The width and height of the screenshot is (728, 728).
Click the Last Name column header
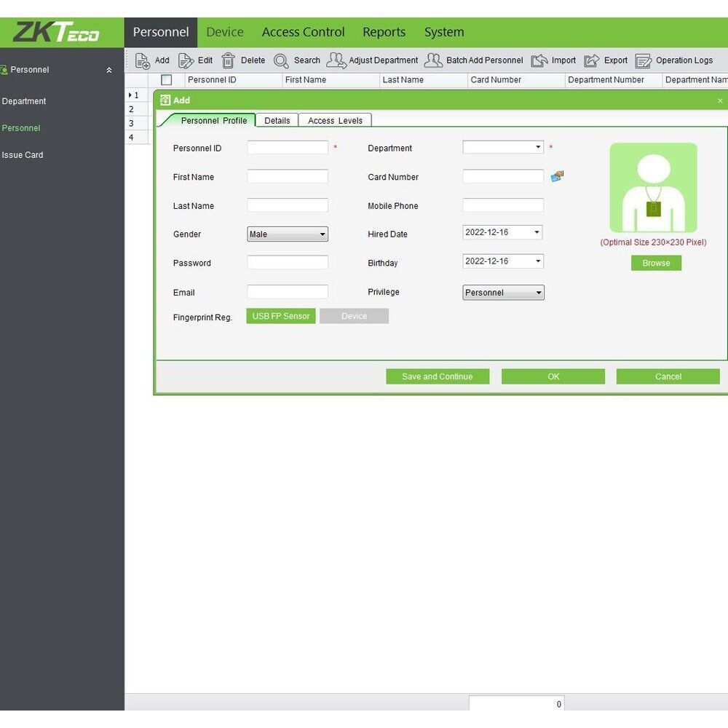coord(424,80)
